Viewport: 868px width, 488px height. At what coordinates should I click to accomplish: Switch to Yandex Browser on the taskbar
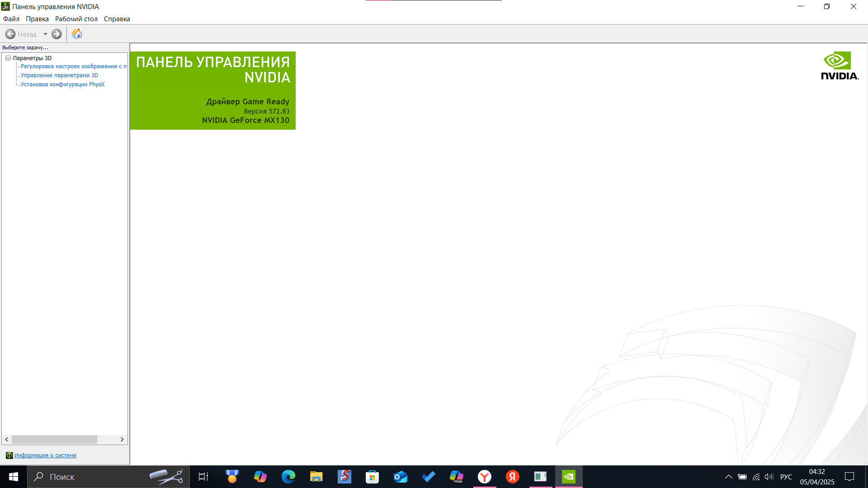point(485,477)
